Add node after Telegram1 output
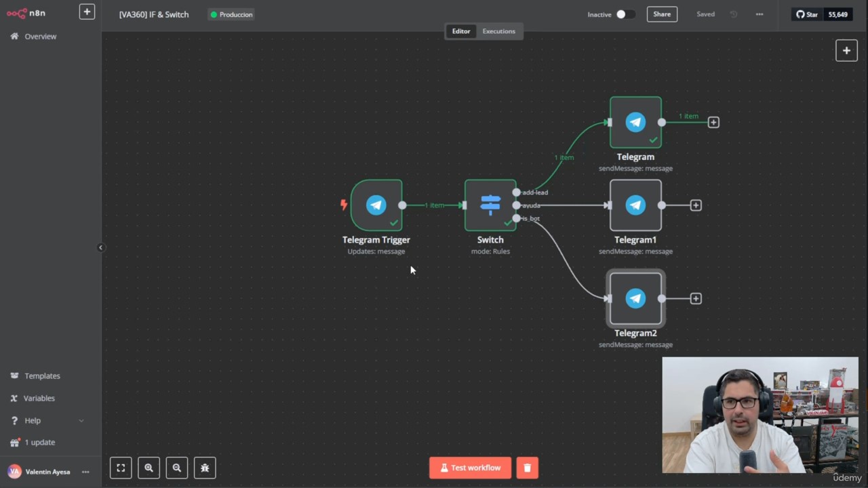868x488 pixels. pyautogui.click(x=696, y=205)
